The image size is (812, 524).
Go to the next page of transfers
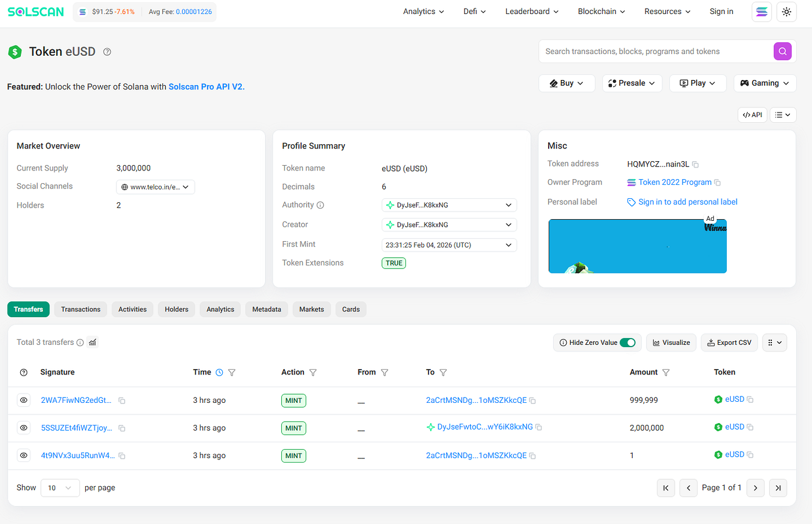(x=755, y=488)
